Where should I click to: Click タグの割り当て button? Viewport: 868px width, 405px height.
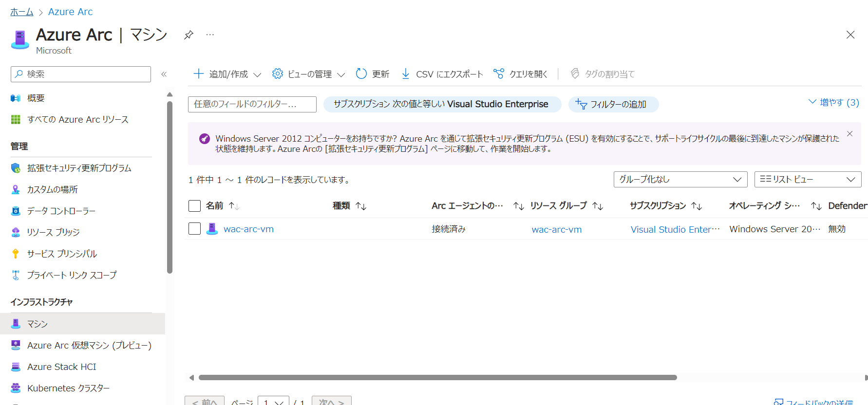point(603,74)
